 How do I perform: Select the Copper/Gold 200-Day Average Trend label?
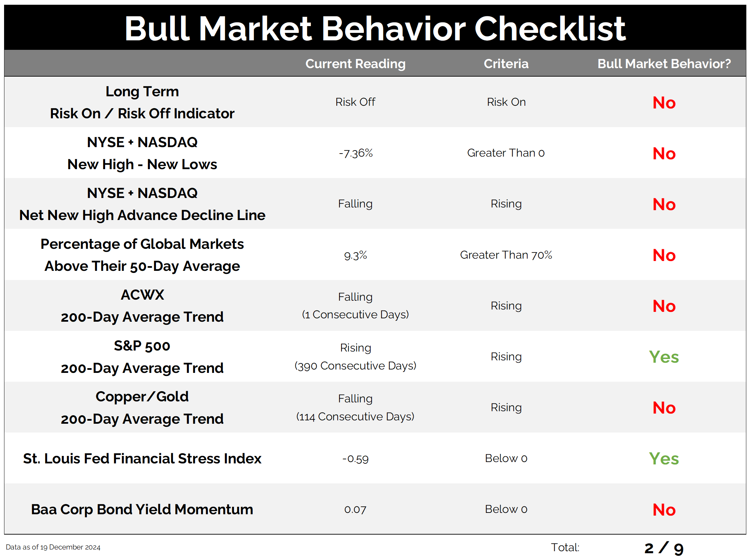(142, 408)
